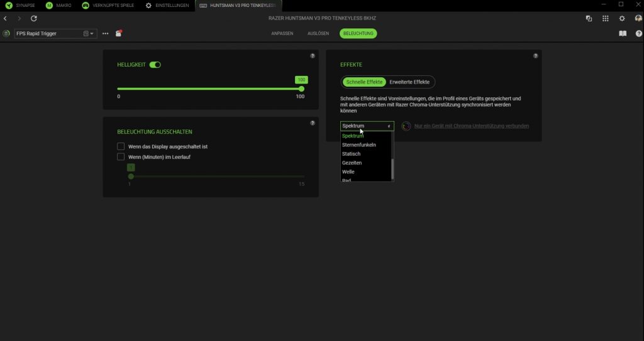
Task: Check Wenn (Minuten) im Leerlauf
Action: pyautogui.click(x=121, y=157)
